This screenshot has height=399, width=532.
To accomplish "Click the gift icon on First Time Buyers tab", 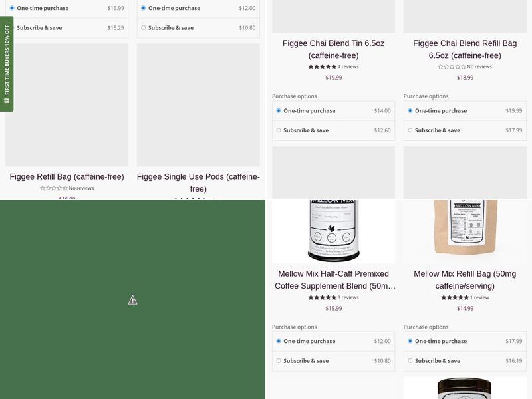I will coord(7,101).
